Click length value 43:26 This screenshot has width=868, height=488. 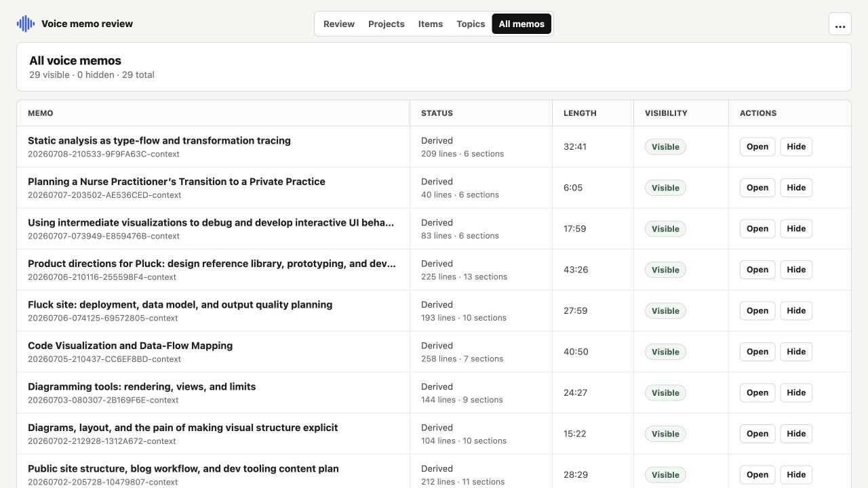576,270
